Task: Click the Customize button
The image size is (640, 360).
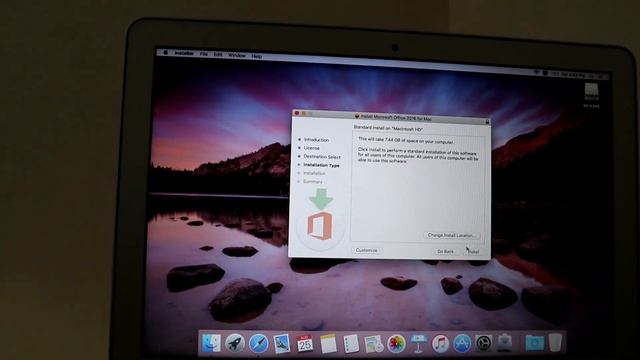Action: (366, 250)
